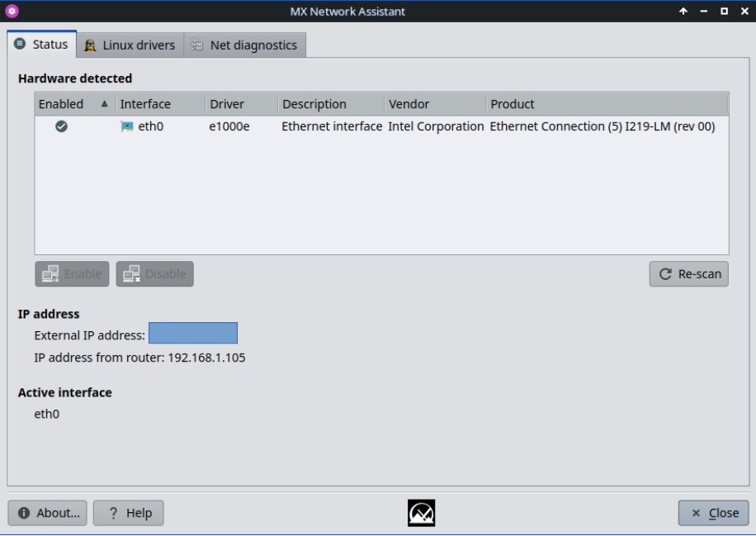Click the Disable interface button

tap(155, 274)
